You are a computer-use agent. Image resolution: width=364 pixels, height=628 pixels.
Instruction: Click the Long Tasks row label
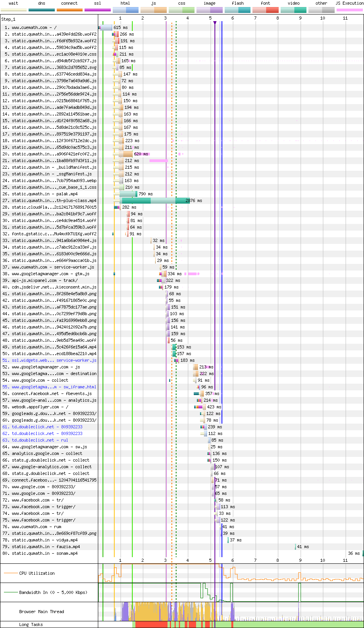click(31, 624)
